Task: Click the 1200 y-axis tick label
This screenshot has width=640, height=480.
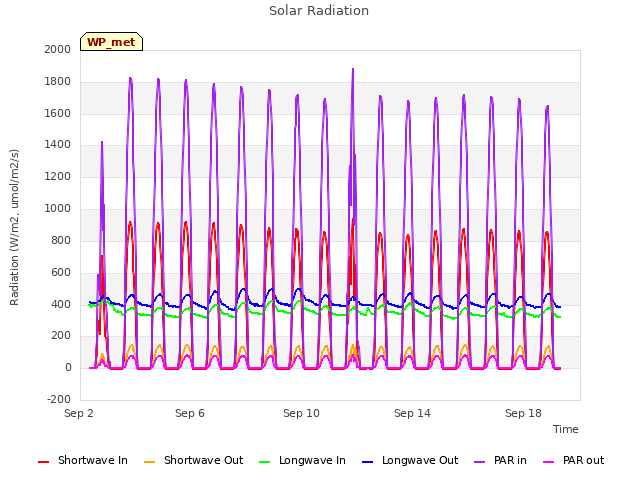Action: click(58, 177)
